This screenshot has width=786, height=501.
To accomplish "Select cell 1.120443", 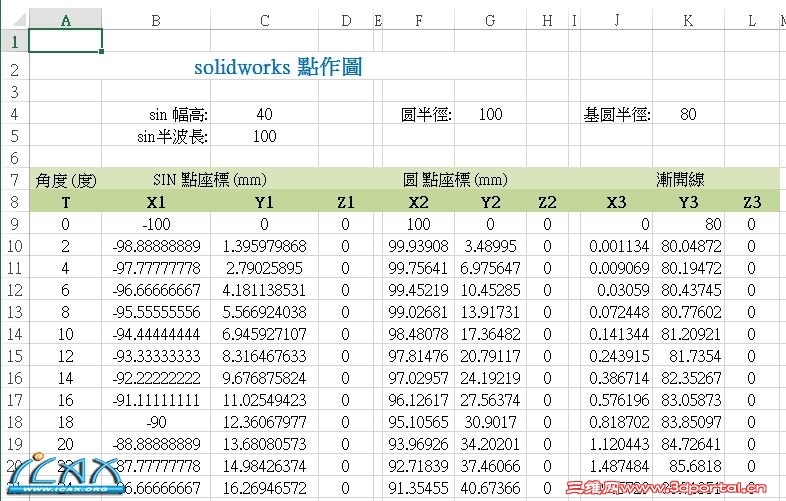I will click(x=617, y=444).
